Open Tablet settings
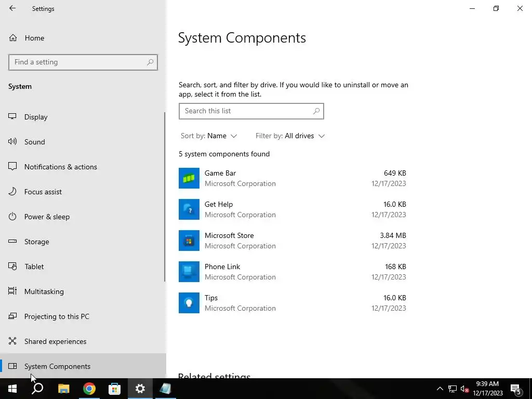This screenshot has width=532, height=399. (83, 267)
